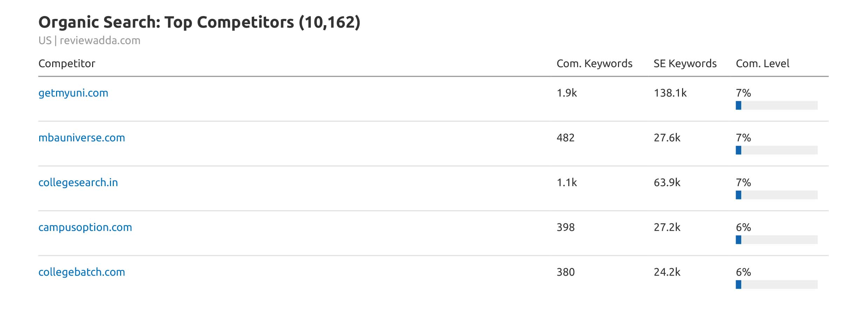Click the US | reviewadda.com subtitle
This screenshot has height=324, width=868.
pos(89,41)
